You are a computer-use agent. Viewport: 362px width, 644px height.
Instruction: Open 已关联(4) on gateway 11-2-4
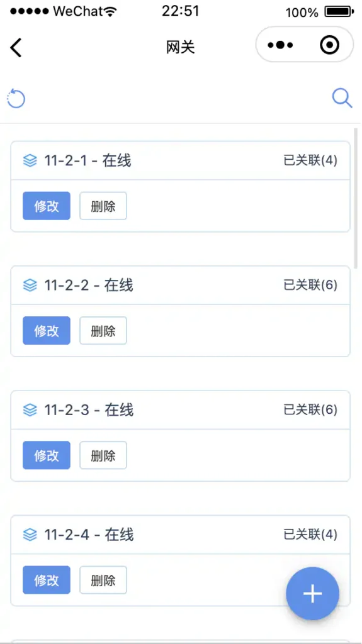310,535
